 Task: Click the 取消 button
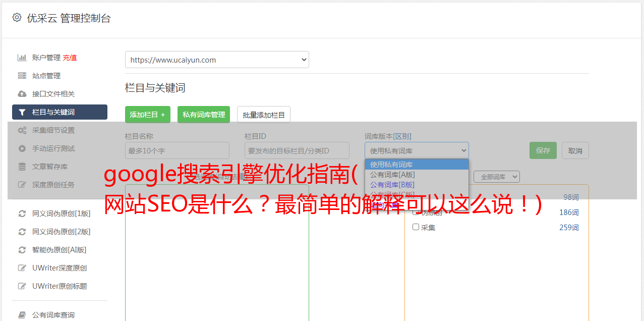tap(575, 150)
